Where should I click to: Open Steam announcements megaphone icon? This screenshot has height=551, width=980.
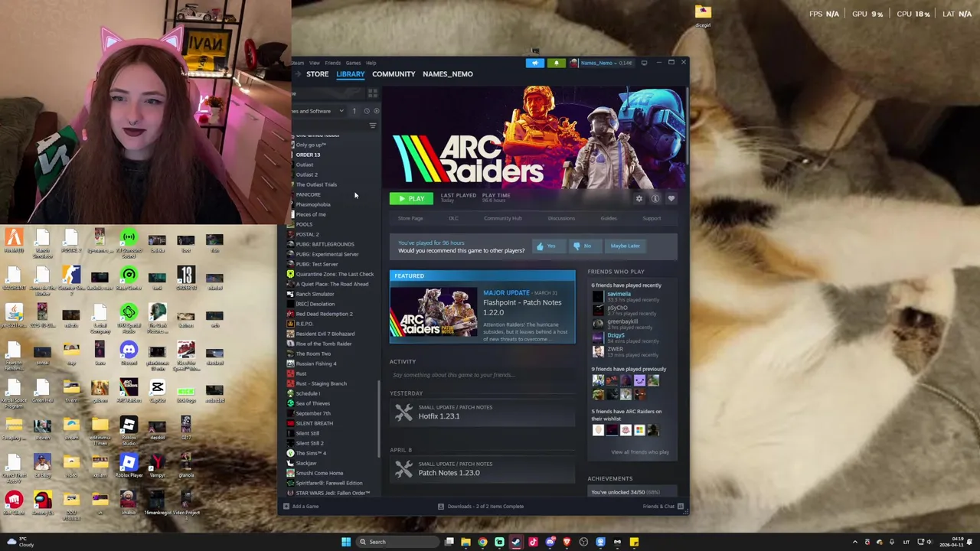534,63
